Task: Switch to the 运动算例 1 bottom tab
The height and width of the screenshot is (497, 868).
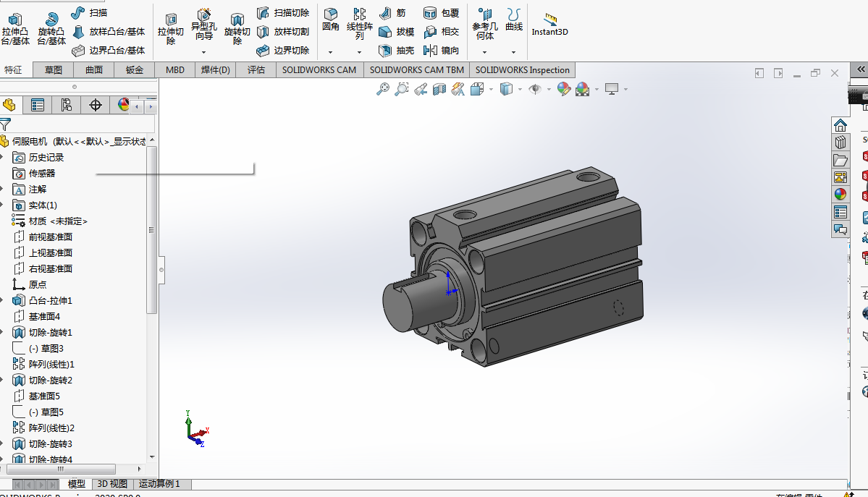Action: click(x=159, y=484)
